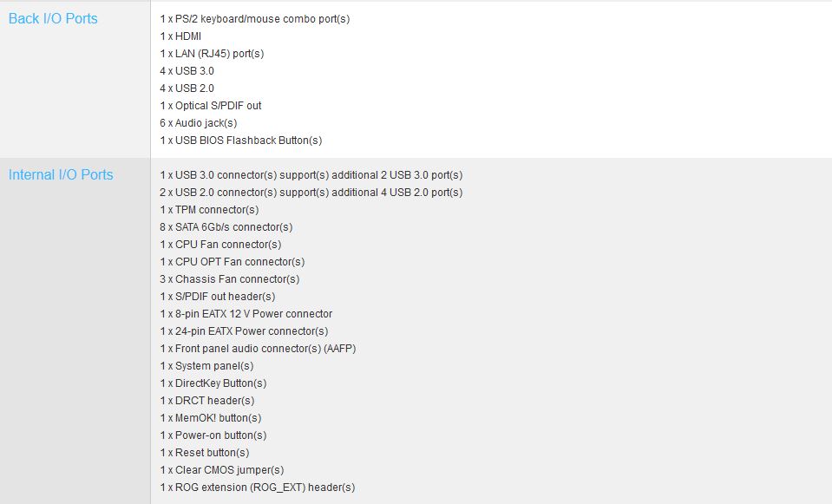The image size is (832, 504).
Task: Select the LAN (RJ45) port(s) line
Action: [x=212, y=53]
